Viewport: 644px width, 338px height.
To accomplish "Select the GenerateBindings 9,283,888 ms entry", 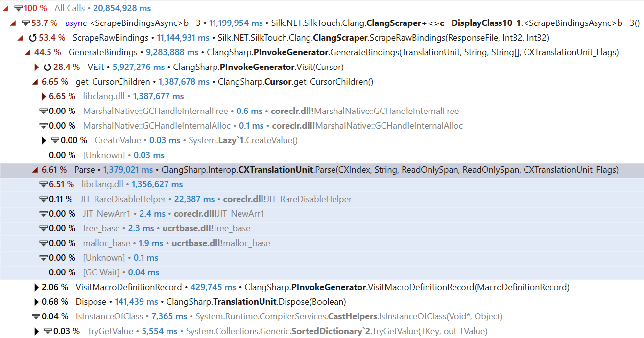I will 134,52.
